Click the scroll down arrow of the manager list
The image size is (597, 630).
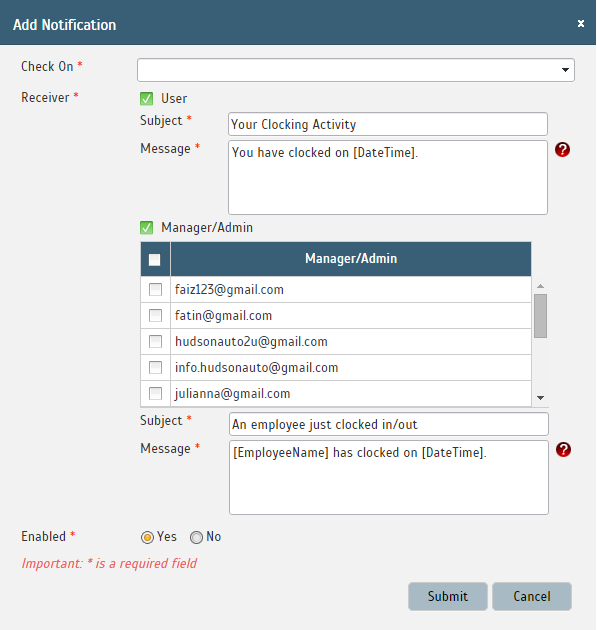[x=540, y=398]
